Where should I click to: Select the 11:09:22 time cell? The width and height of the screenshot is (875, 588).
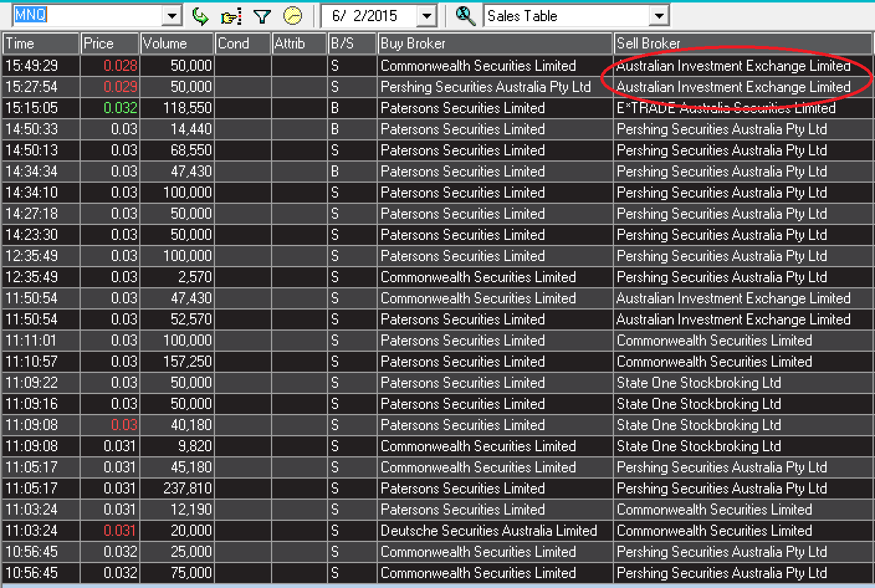(x=41, y=383)
